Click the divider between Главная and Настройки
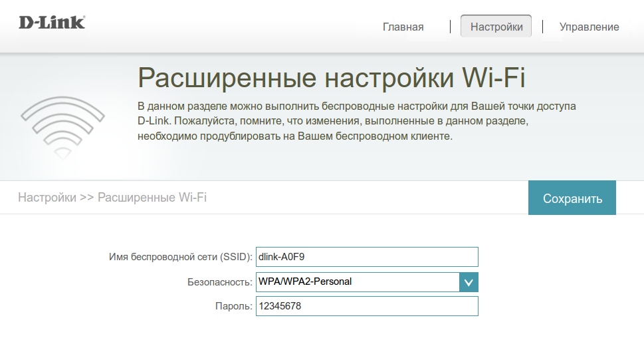 [451, 27]
